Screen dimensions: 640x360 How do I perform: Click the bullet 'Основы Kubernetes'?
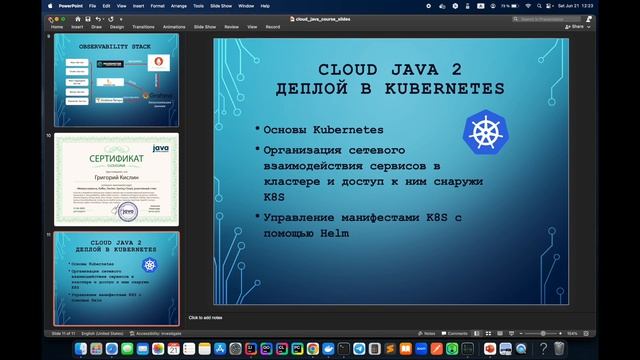(x=323, y=130)
